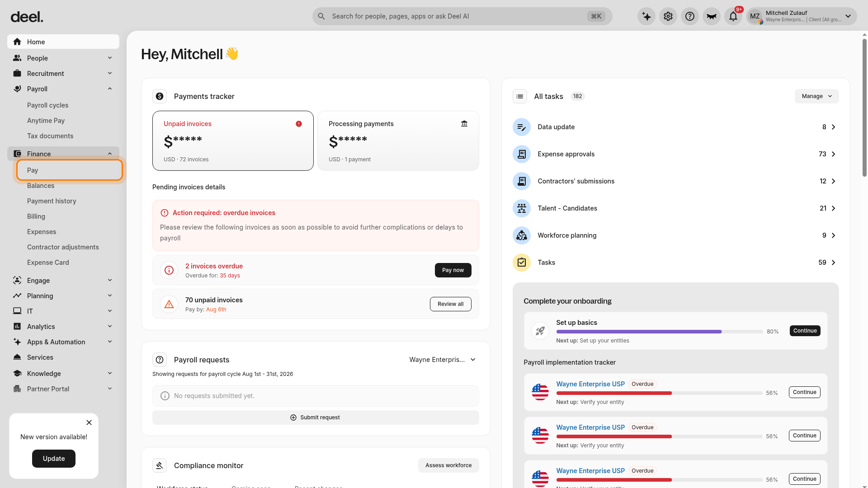Click the Talent - Candidates icon
This screenshot has width=868, height=488.
522,208
